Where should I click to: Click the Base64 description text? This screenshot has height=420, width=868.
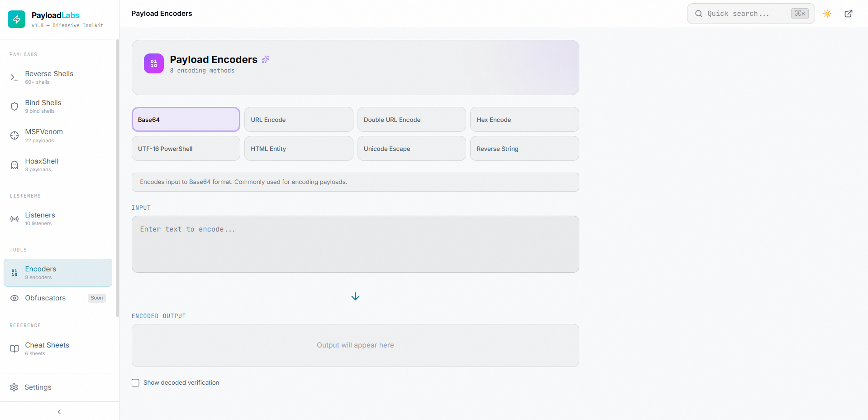pos(243,182)
